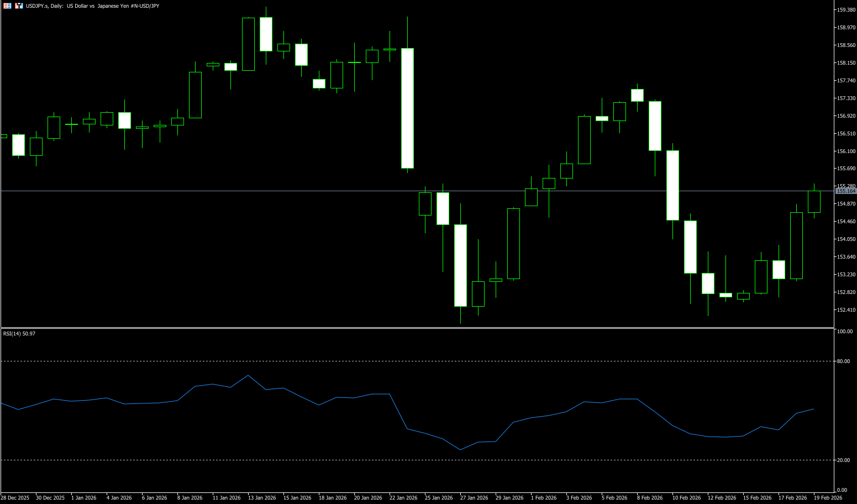
Task: Select the tall bullish candle at 13 Jan 2026
Action: click(248, 44)
